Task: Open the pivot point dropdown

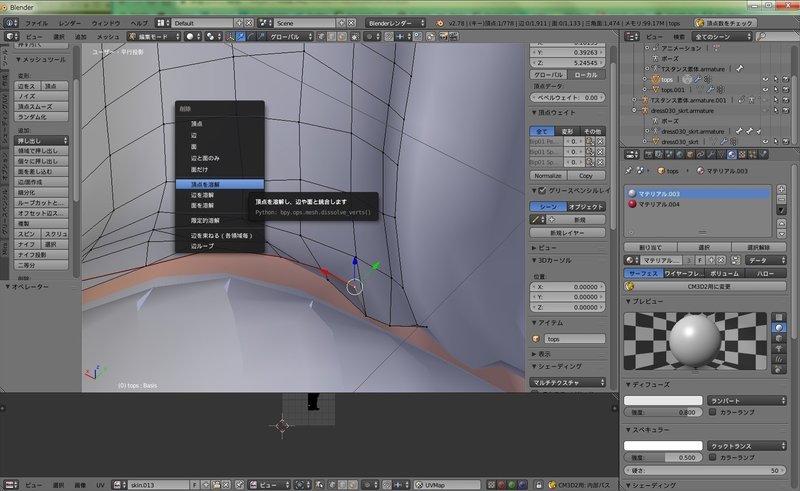Action: [x=212, y=37]
